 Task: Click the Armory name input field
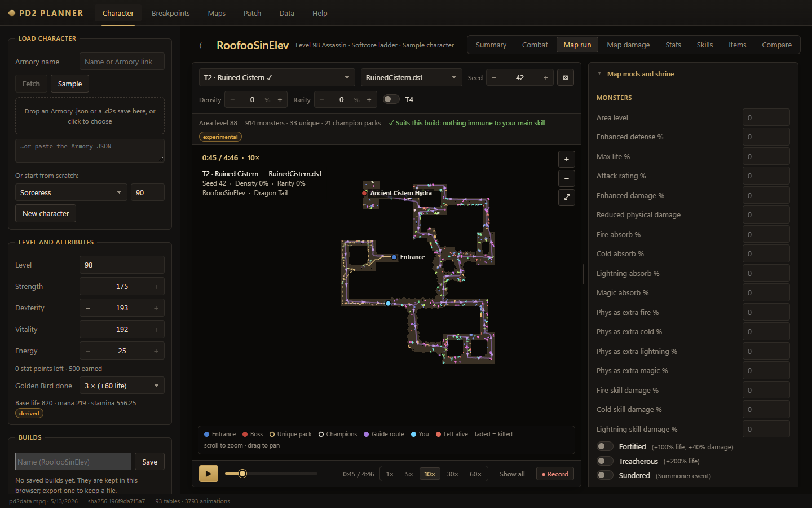coord(122,62)
